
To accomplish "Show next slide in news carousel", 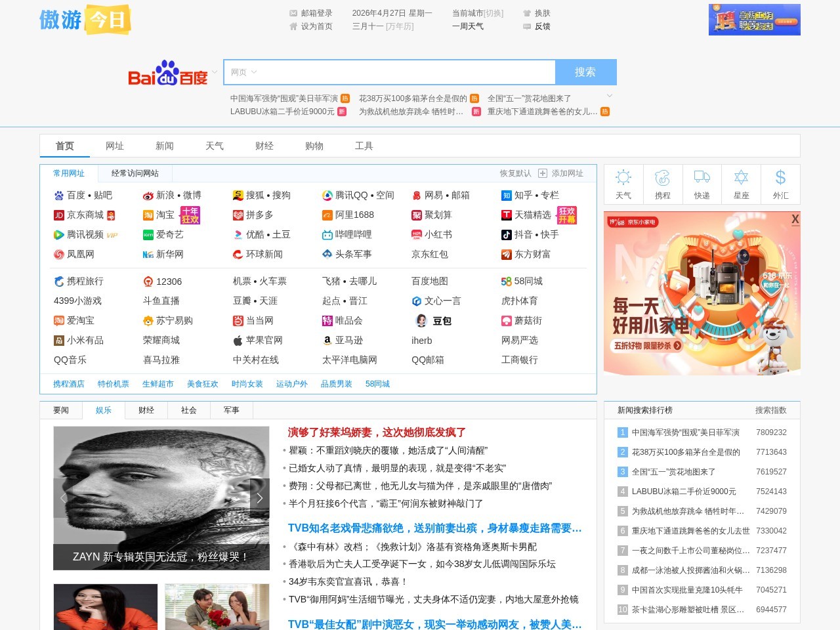I will tap(260, 498).
